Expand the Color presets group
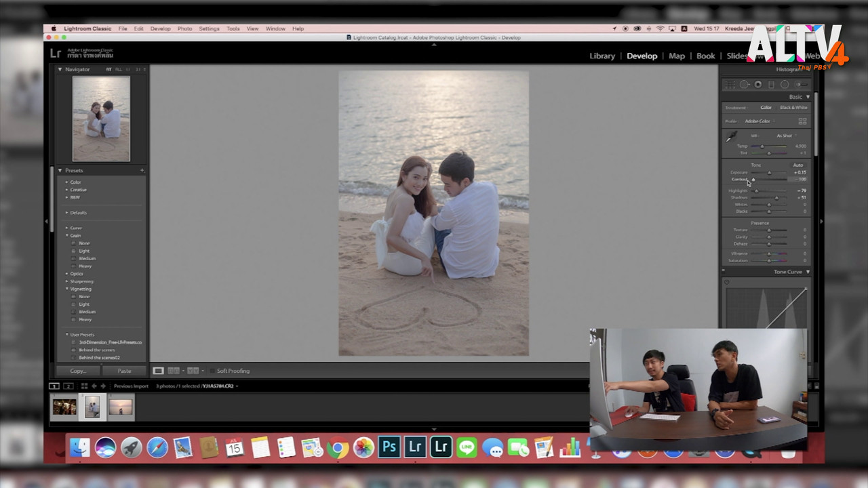868x488 pixels. [66, 182]
